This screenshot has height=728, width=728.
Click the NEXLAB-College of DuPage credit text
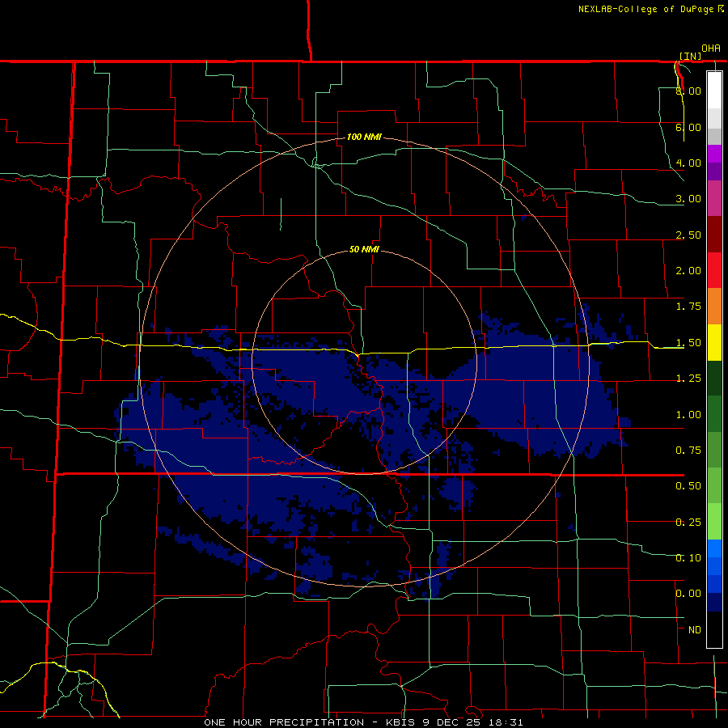coord(646,9)
